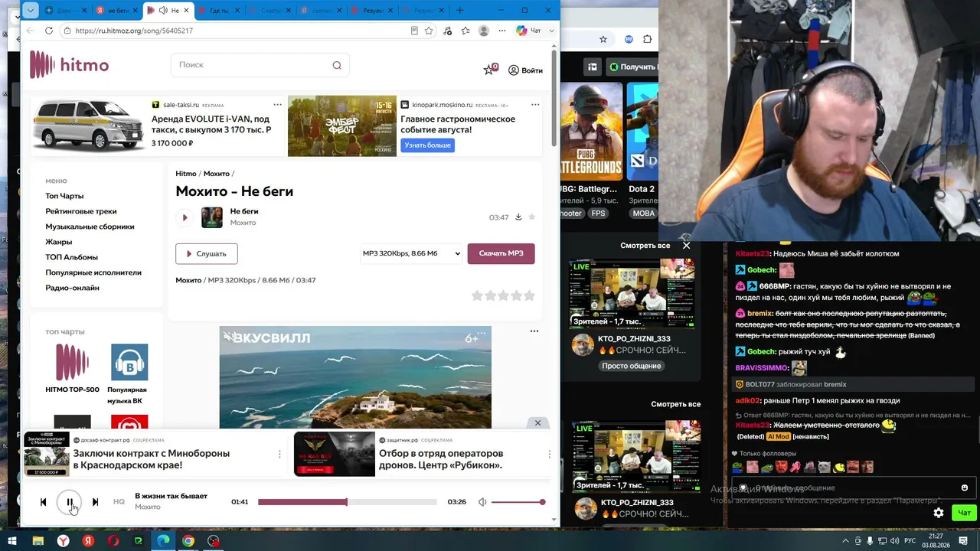
Task: Click Узнать больше in kinopark ad
Action: 427,145
